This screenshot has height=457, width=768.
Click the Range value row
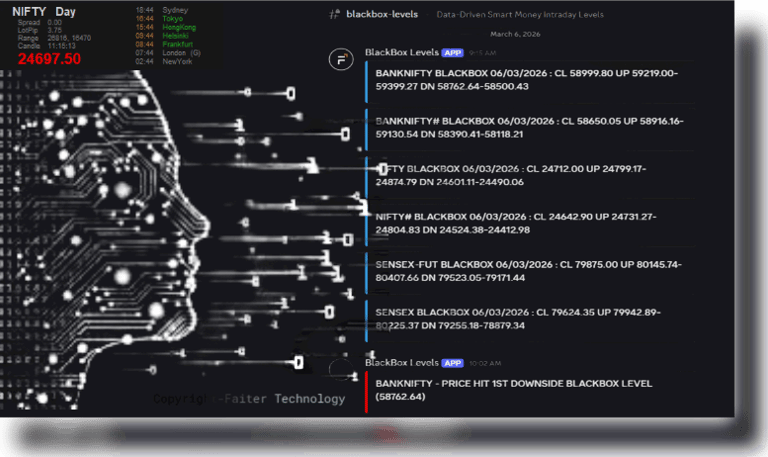(54, 38)
